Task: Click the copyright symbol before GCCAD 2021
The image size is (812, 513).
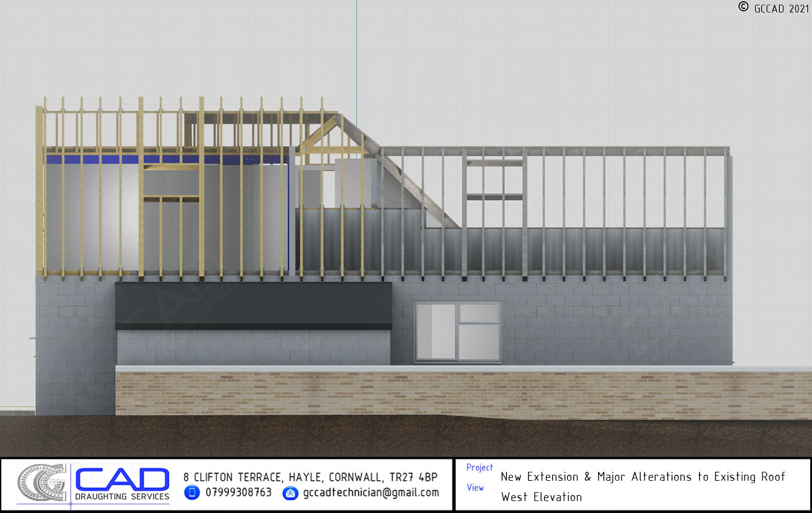Action: [743, 7]
